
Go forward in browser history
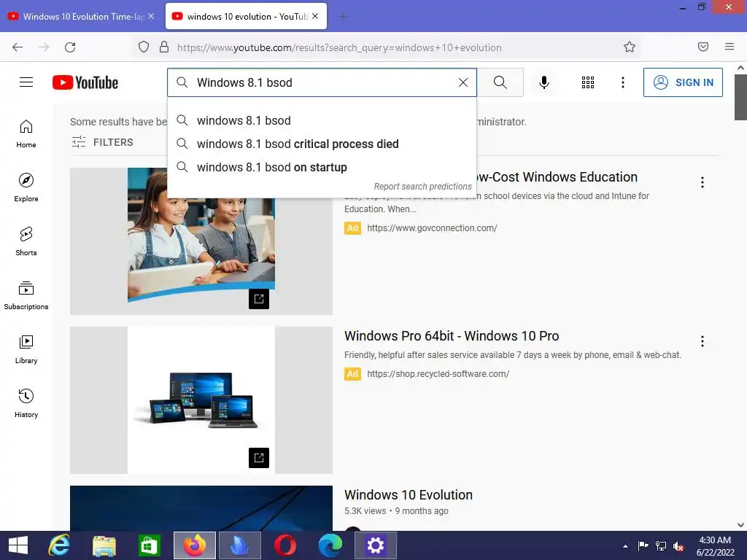(x=44, y=47)
